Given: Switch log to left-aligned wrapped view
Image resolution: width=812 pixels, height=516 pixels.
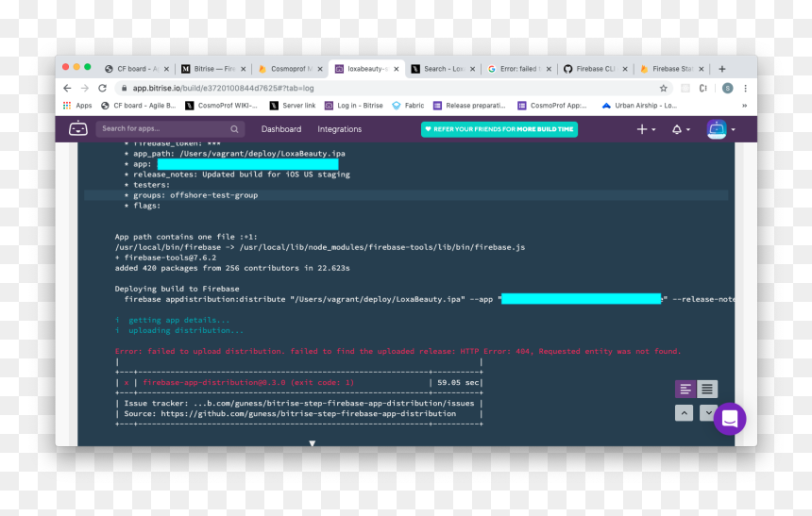Looking at the screenshot, I should point(685,389).
